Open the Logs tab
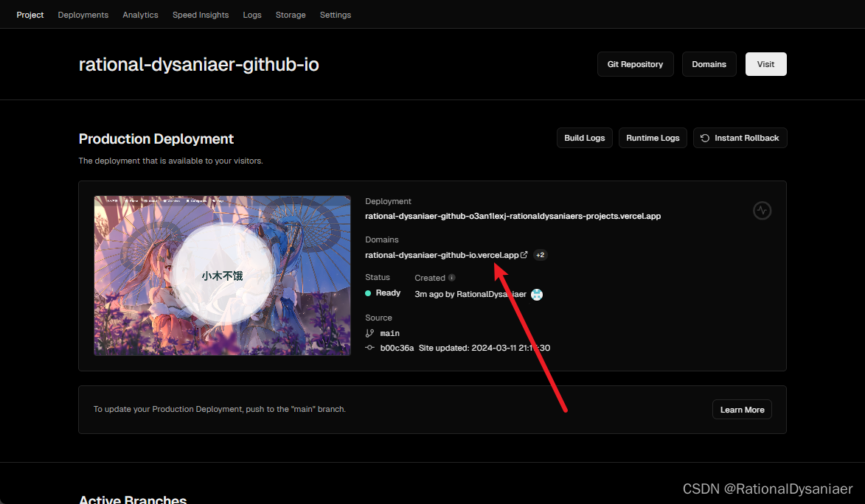865x504 pixels. coord(252,15)
